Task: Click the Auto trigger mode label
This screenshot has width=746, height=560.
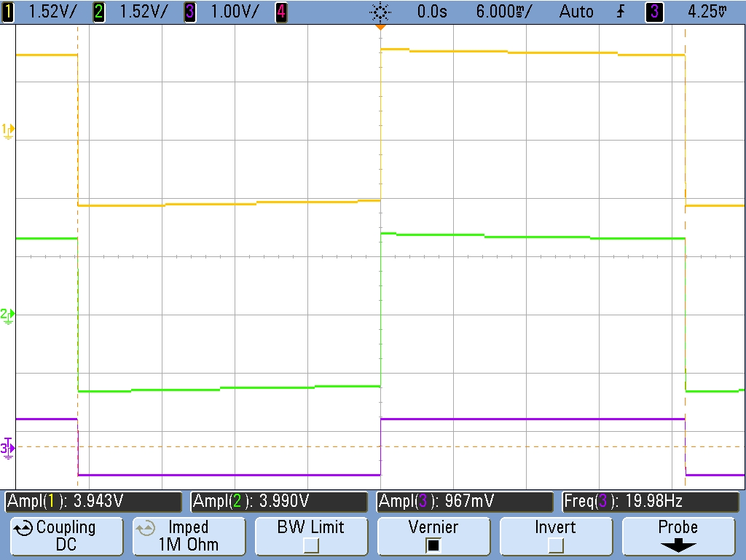Action: pyautogui.click(x=576, y=12)
